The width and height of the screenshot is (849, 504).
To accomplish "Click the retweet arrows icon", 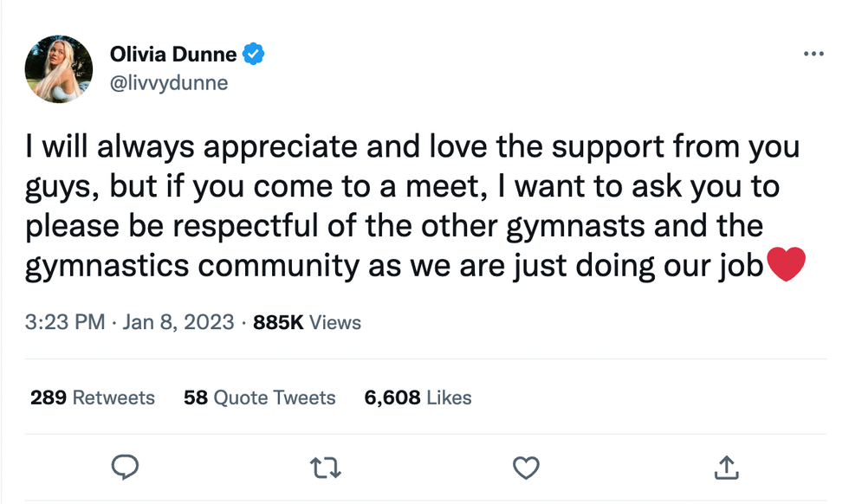I will coord(326,468).
